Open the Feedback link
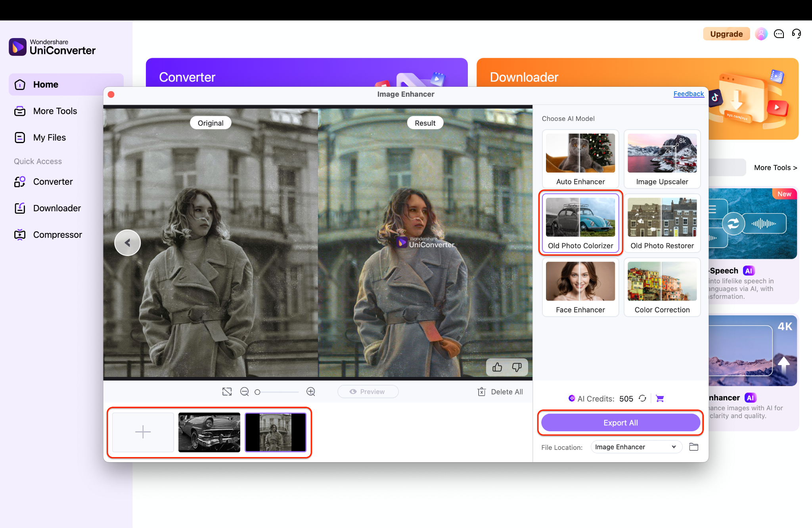The width and height of the screenshot is (812, 528). (688, 94)
